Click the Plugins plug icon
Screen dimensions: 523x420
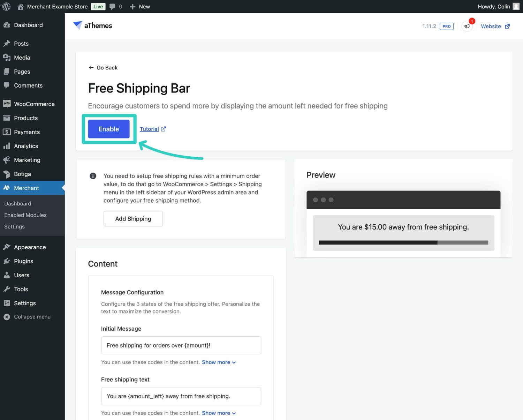[7, 261]
